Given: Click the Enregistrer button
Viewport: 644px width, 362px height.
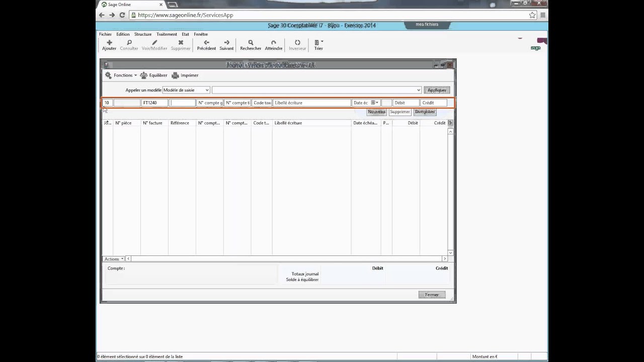Looking at the screenshot, I should coord(425,112).
